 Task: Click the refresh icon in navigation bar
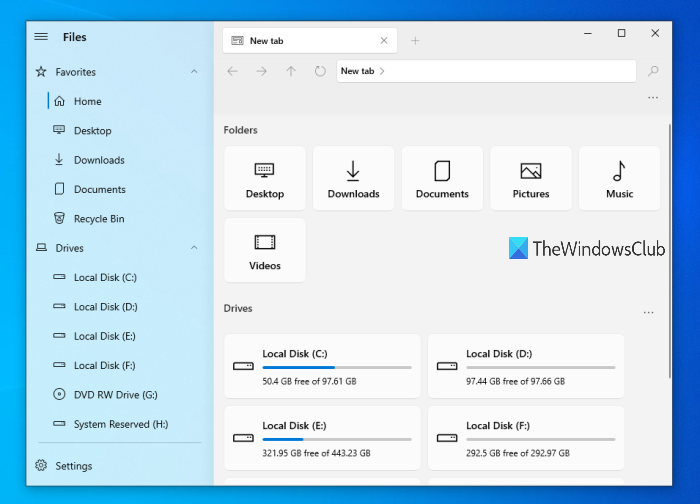[320, 71]
